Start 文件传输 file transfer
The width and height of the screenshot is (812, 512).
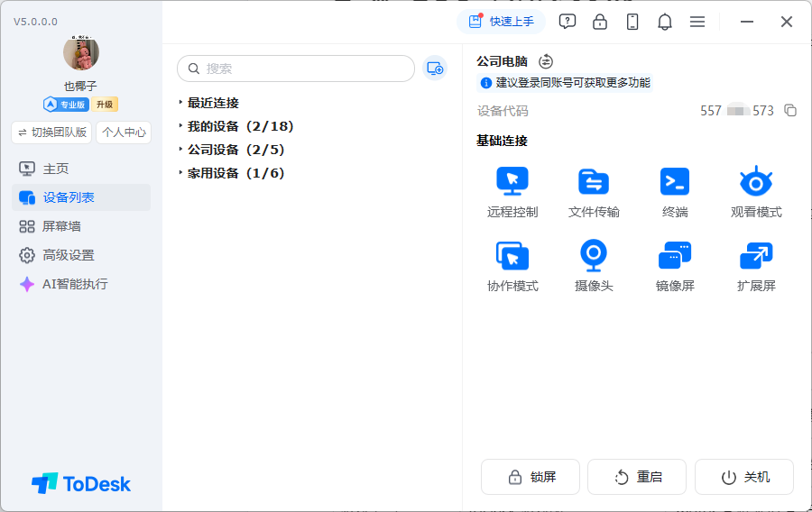pyautogui.click(x=594, y=181)
